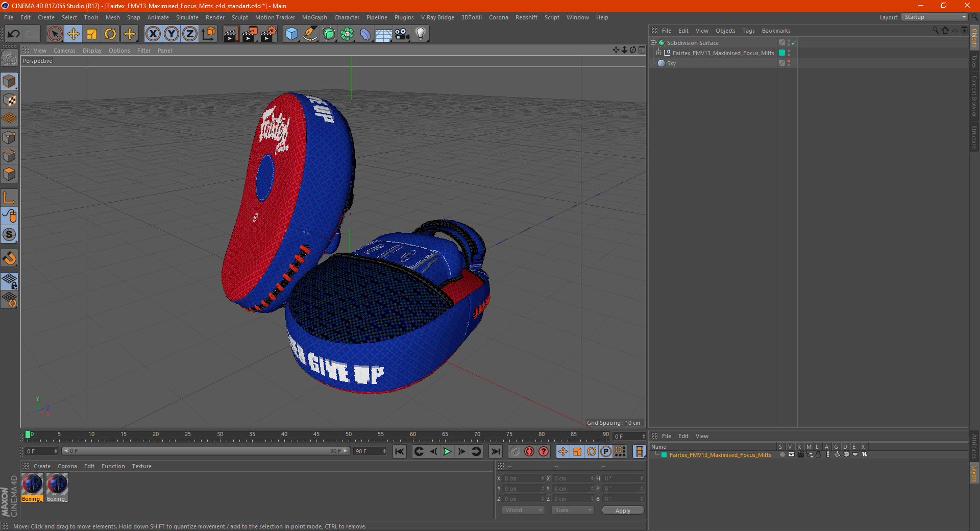Click the Apply button
This screenshot has height=531, width=980.
click(x=623, y=511)
